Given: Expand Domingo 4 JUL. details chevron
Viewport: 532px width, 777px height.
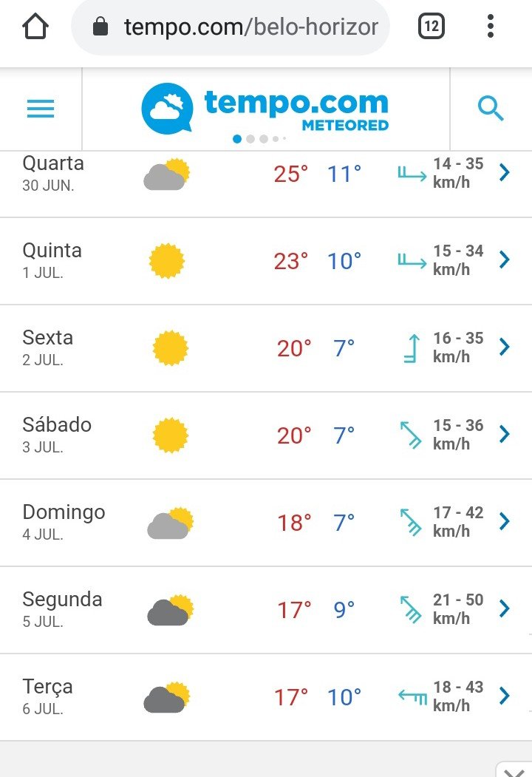Looking at the screenshot, I should click(x=504, y=521).
